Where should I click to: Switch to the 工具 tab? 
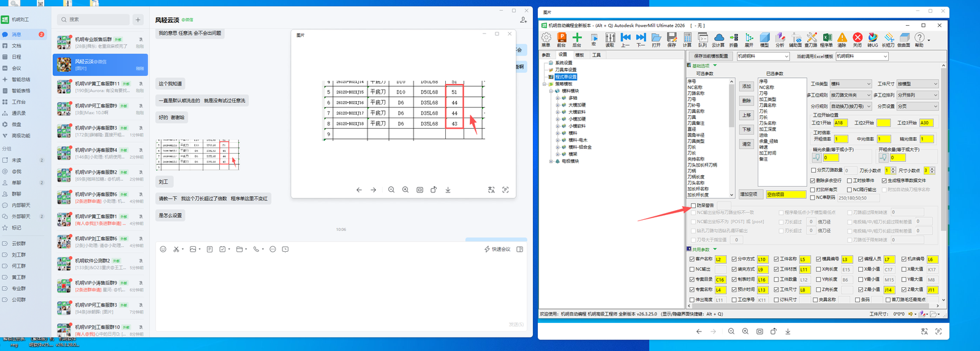tap(596, 55)
